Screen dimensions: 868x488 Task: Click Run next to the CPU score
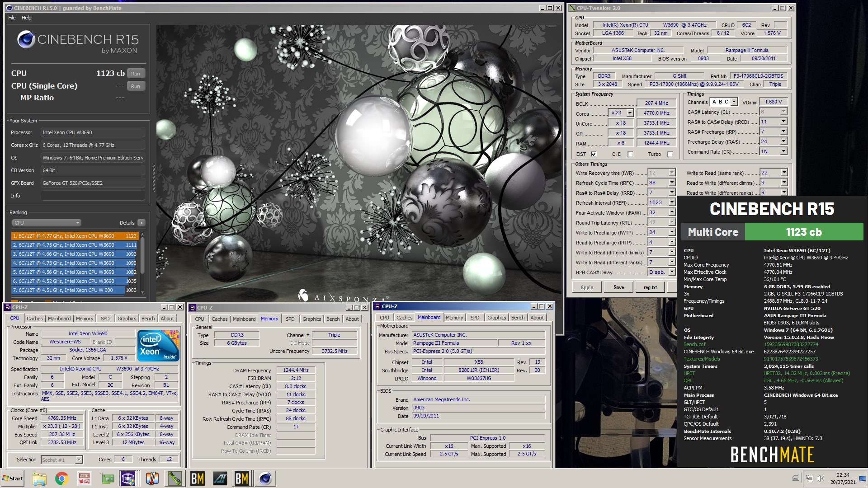coord(136,74)
